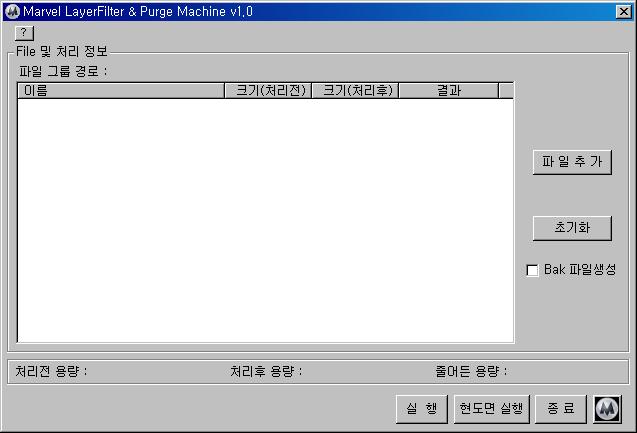This screenshot has height=433, width=637.
Task: Sort by the 크기(처리후) column header
Action: point(355,91)
